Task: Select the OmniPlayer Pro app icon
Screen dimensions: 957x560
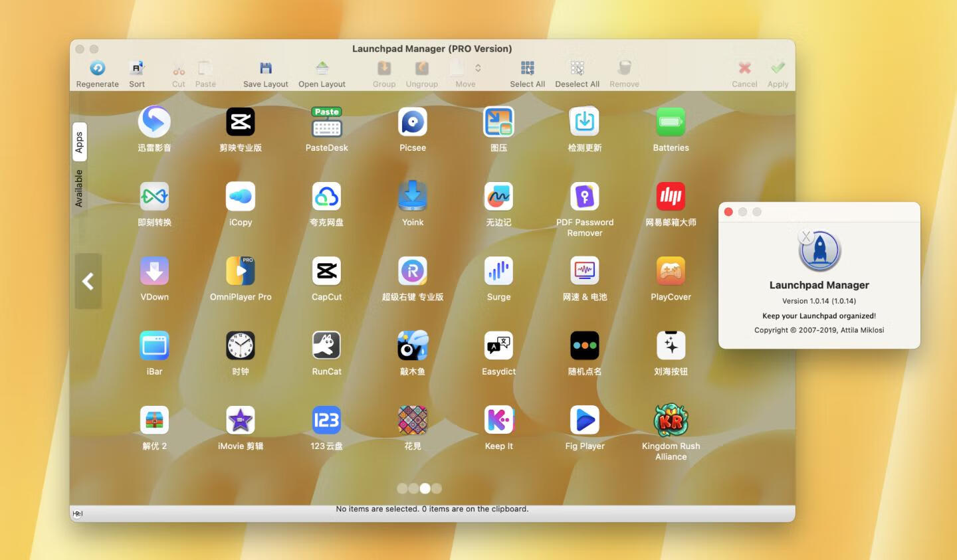Action: (x=241, y=271)
